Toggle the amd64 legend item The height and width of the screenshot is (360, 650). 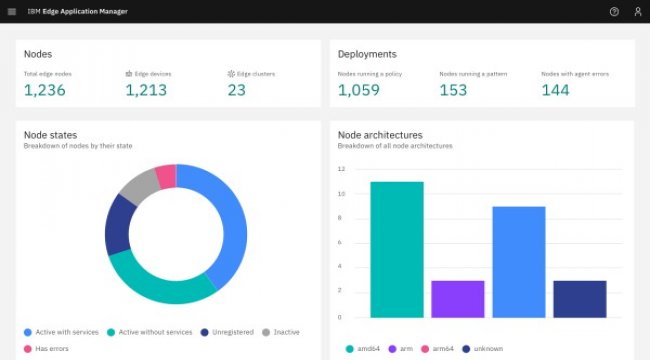click(x=363, y=349)
